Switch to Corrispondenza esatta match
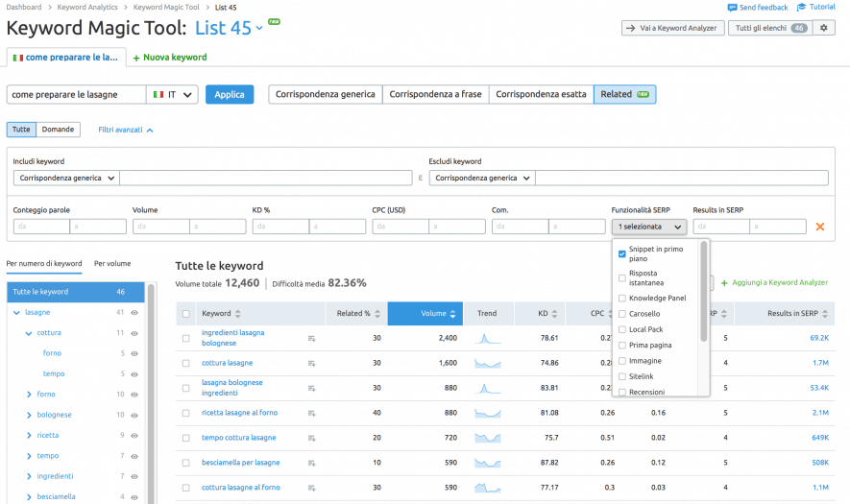Viewport: 850px width, 504px height. pyautogui.click(x=541, y=94)
